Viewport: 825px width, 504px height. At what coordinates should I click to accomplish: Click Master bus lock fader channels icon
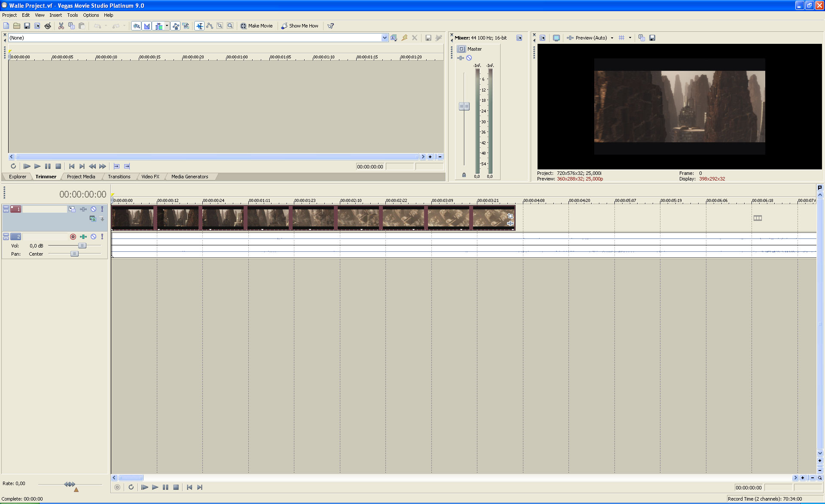(x=464, y=175)
